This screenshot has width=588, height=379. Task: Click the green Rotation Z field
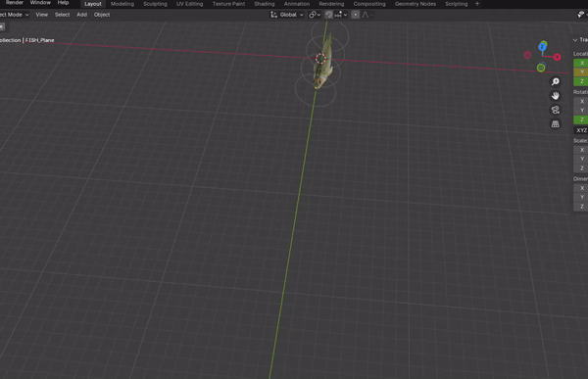coord(580,119)
